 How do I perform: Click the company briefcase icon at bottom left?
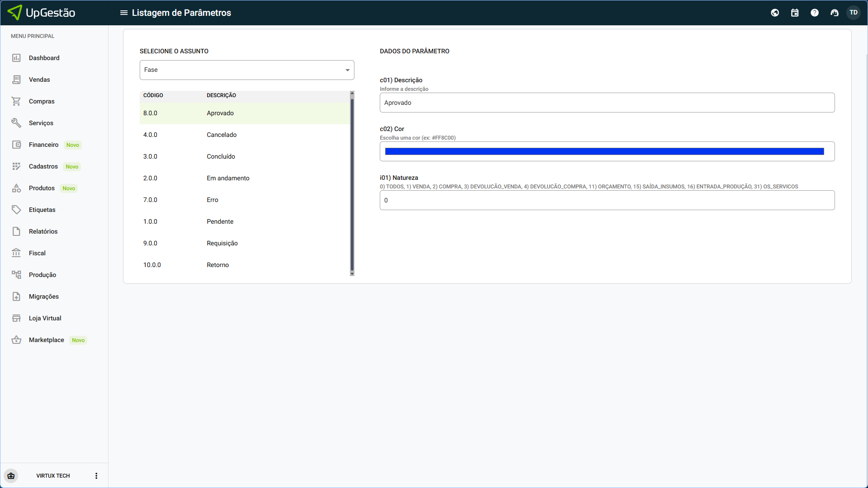[x=11, y=476]
